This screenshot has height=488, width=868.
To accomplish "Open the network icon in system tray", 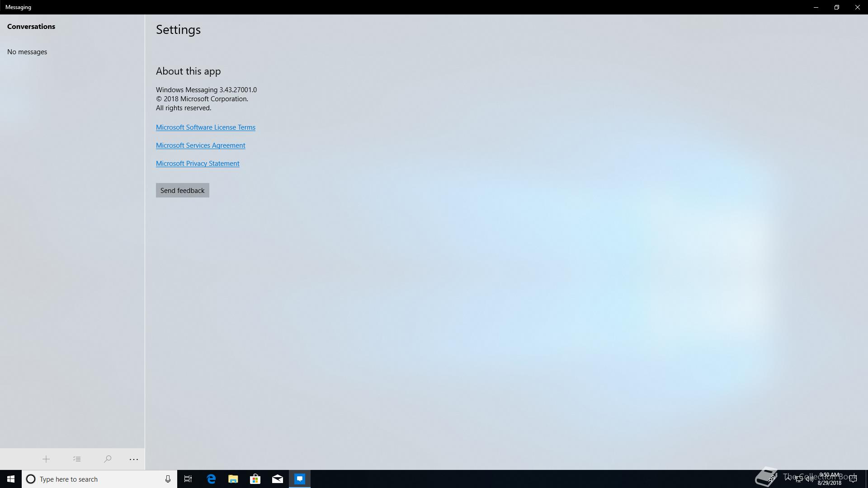I will tap(799, 479).
